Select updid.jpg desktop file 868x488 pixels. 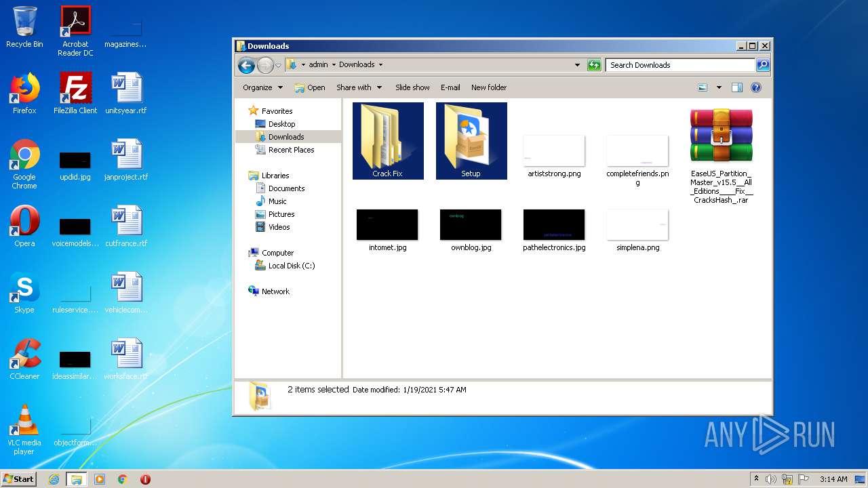coord(75,164)
